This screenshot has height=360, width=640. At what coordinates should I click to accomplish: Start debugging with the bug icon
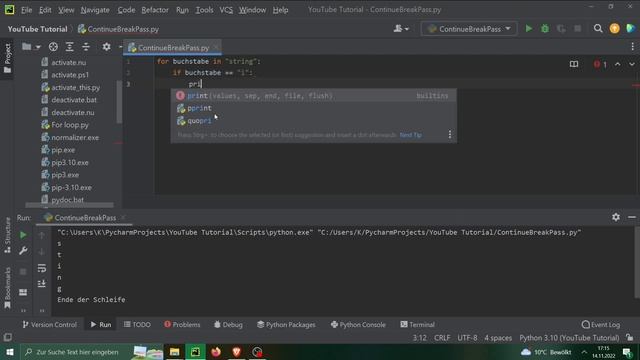[x=545, y=29]
